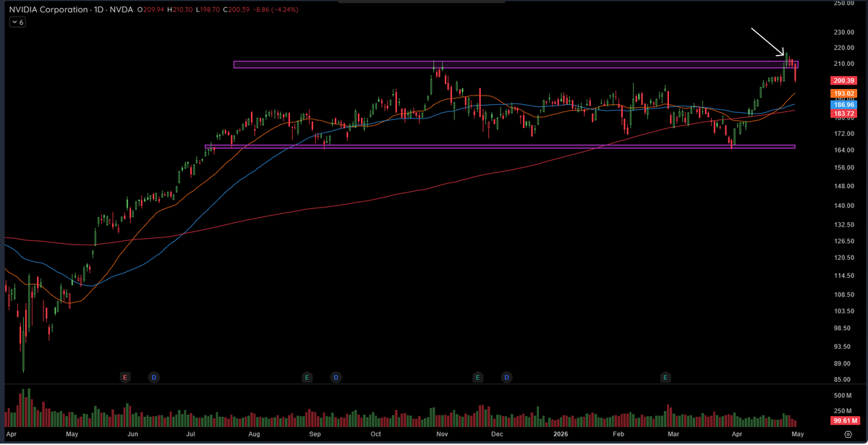Click the Feb label on time axis
The width and height of the screenshot is (868, 445).
click(x=618, y=435)
